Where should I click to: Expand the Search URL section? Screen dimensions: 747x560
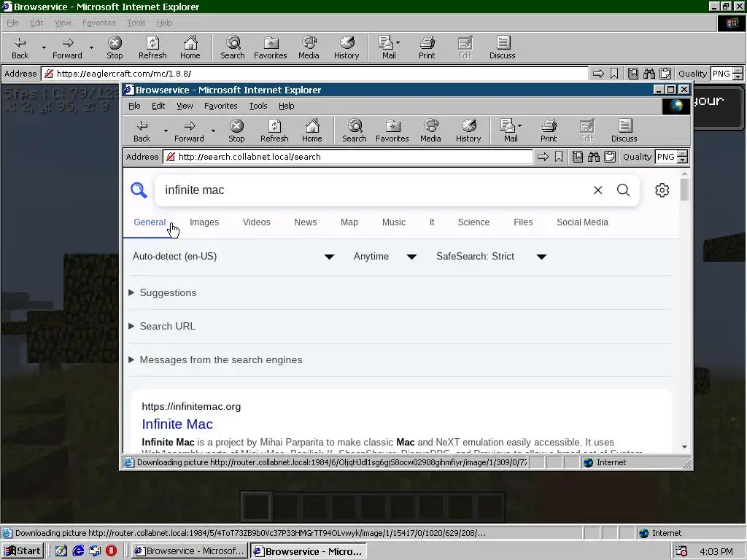coord(162,326)
